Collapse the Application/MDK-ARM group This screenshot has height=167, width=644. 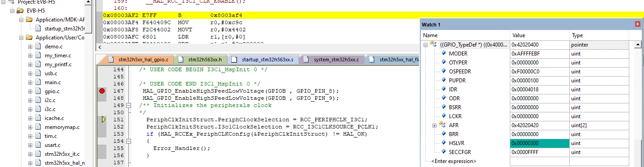pyautogui.click(x=21, y=20)
